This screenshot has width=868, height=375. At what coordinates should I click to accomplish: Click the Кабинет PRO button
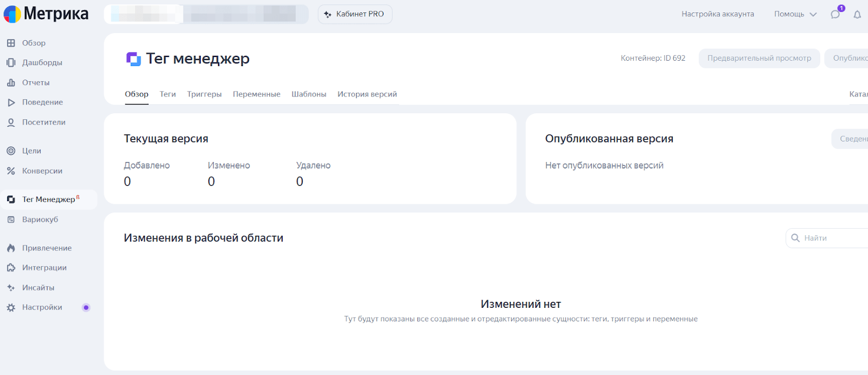point(355,14)
